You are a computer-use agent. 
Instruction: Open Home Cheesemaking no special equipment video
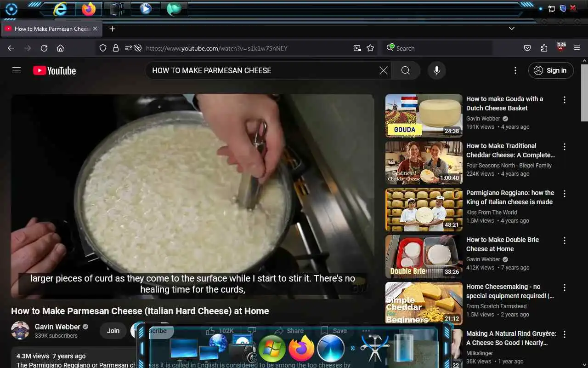click(510, 291)
